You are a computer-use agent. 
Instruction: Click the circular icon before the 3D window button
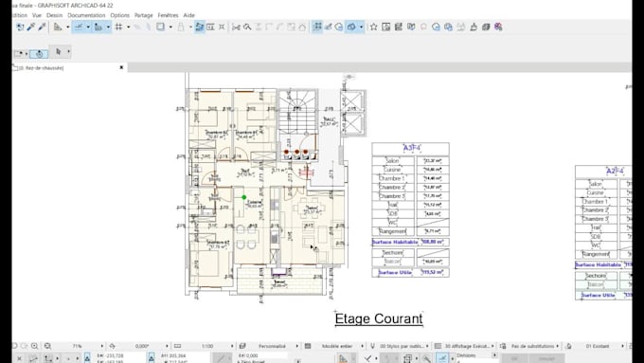click(339, 27)
